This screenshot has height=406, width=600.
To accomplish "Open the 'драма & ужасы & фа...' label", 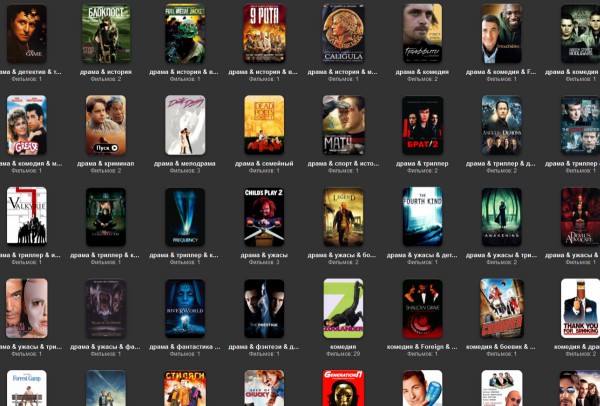I will [x=106, y=347].
